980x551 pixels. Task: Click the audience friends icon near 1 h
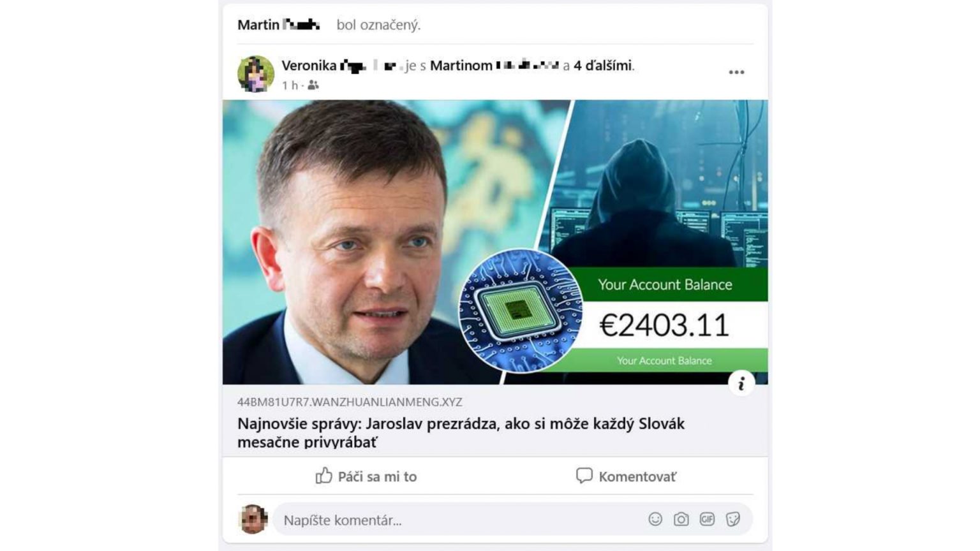(313, 85)
